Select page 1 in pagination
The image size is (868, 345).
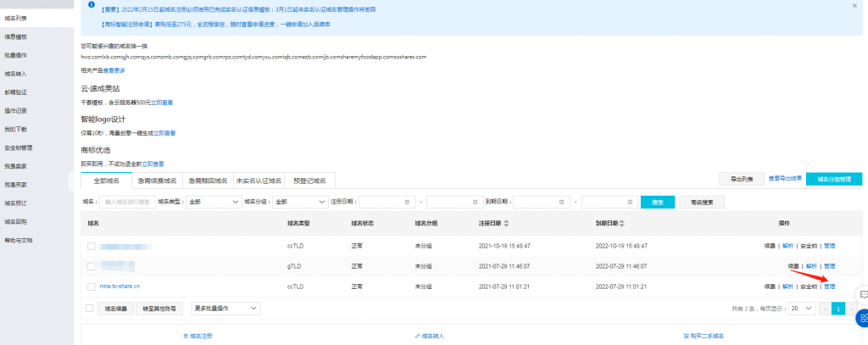click(838, 309)
